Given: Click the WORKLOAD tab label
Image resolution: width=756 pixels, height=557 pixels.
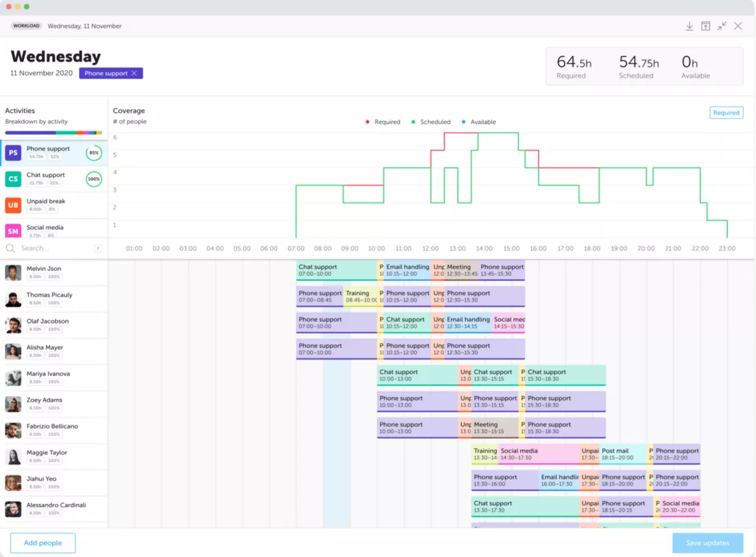Looking at the screenshot, I should pos(27,26).
